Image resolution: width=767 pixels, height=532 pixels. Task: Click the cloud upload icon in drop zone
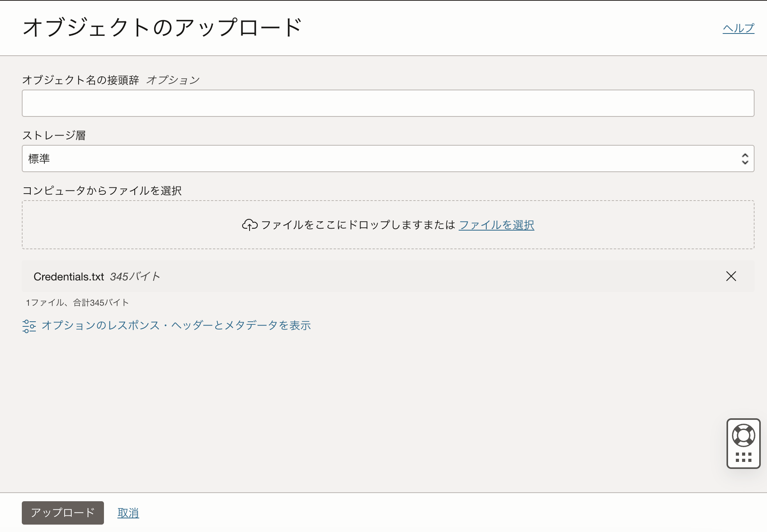pos(250,225)
